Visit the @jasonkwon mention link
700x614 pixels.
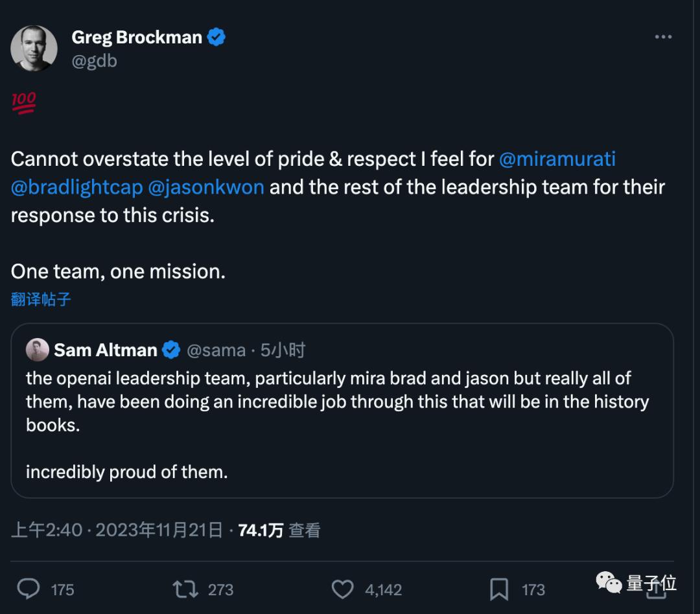click(205, 187)
